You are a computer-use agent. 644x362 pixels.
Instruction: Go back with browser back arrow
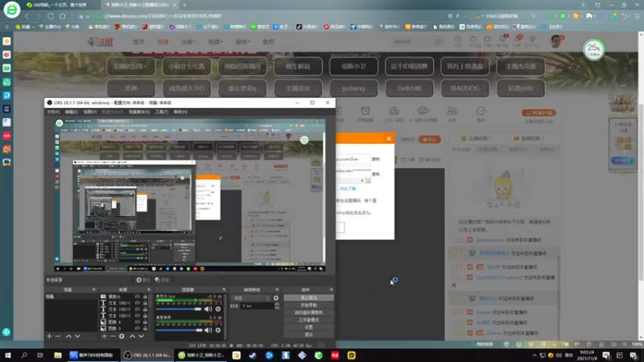click(27, 16)
